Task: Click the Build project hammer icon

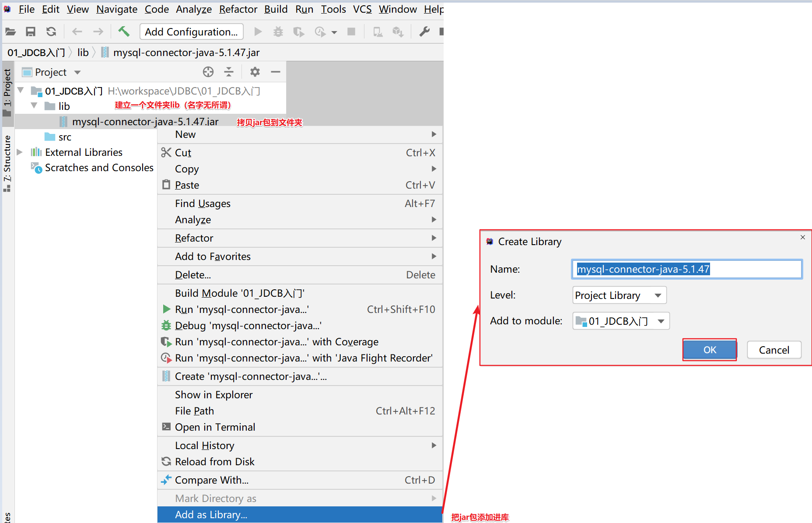Action: point(124,32)
